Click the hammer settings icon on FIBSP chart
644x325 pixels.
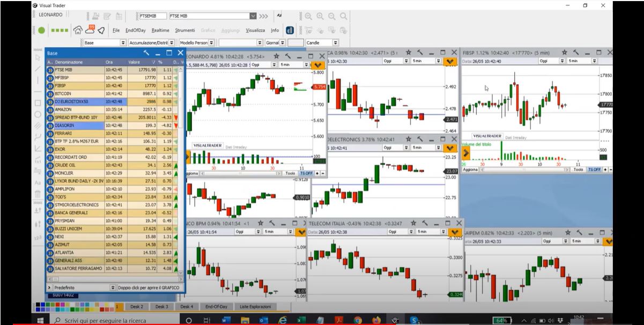[x=576, y=52]
